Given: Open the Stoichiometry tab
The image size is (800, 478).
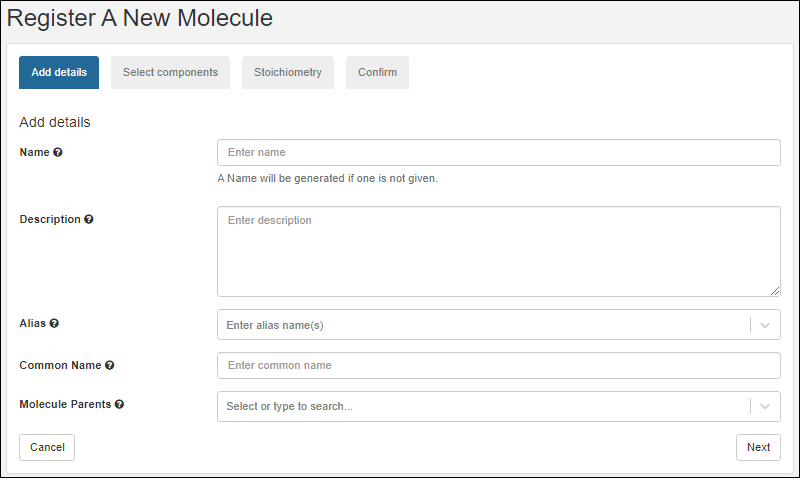Looking at the screenshot, I should click(288, 72).
